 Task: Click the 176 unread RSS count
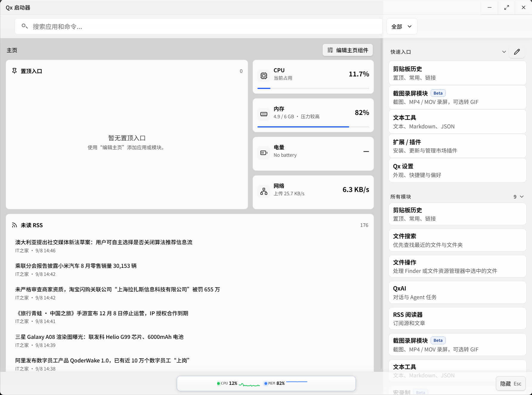364,225
